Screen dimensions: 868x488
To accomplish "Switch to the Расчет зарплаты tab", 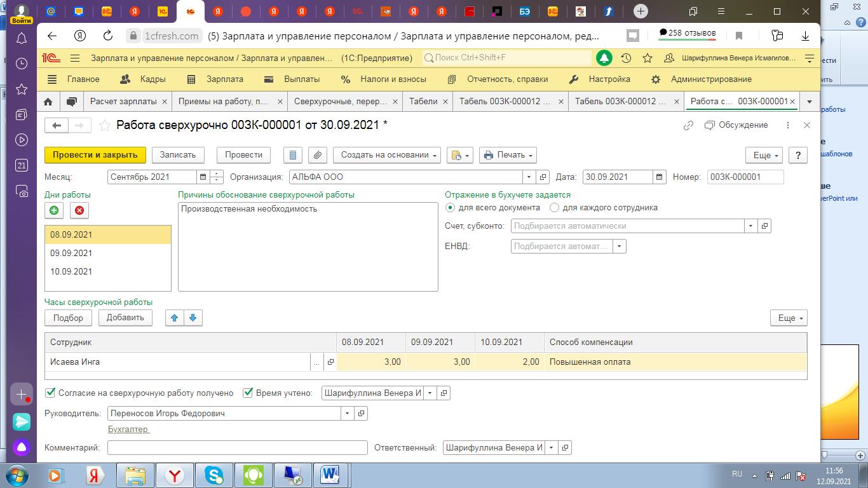I will point(123,102).
